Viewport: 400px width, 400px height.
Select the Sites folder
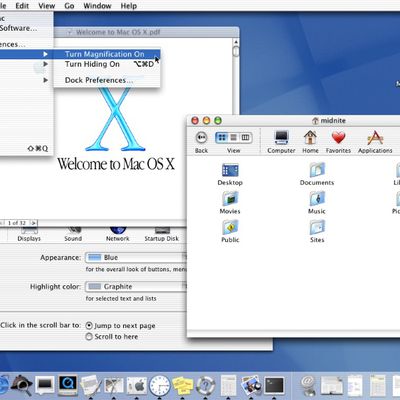tap(317, 232)
